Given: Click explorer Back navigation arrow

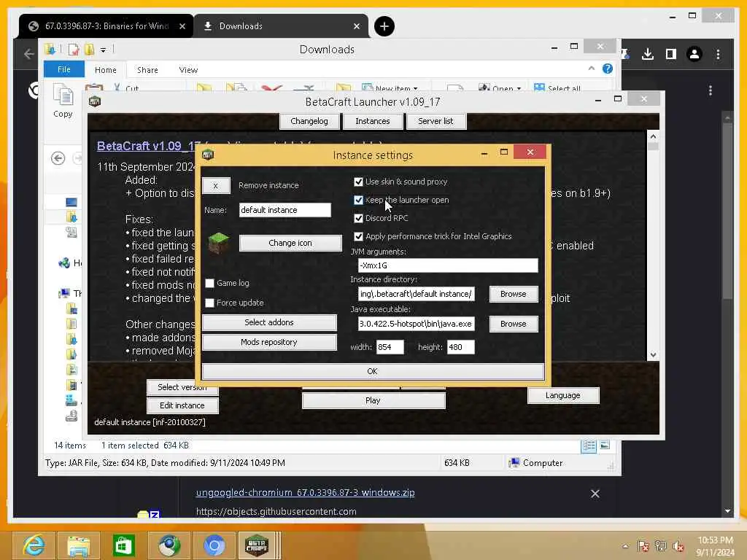Looking at the screenshot, I should point(58,158).
